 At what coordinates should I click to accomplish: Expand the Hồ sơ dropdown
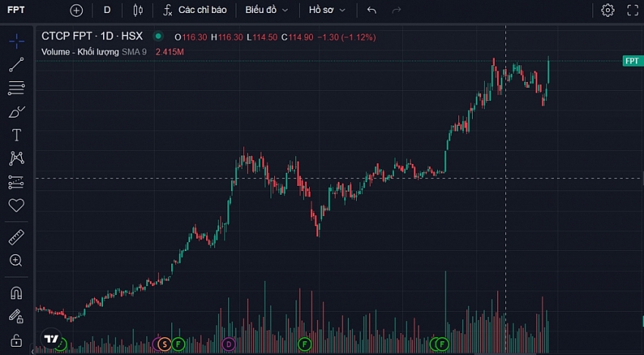[327, 11]
